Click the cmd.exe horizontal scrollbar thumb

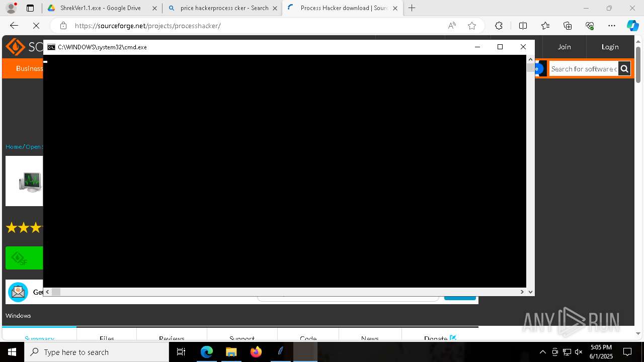click(x=56, y=292)
